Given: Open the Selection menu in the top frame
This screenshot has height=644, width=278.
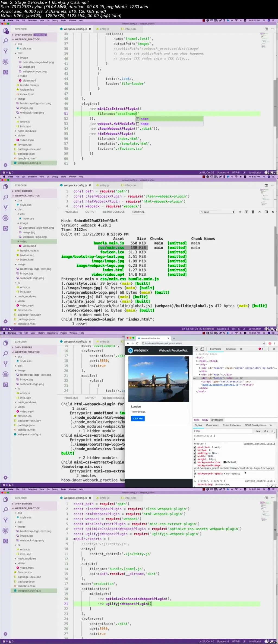Looking at the screenshot, I should coord(32,20).
